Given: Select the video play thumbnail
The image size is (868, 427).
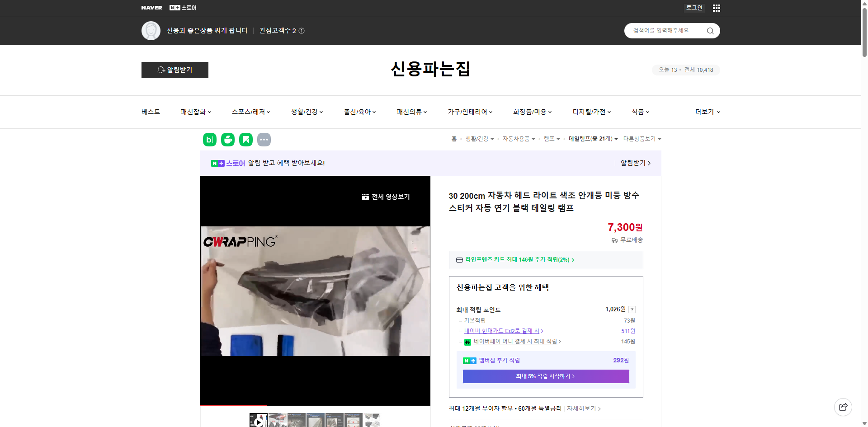Looking at the screenshot, I should pos(258,421).
